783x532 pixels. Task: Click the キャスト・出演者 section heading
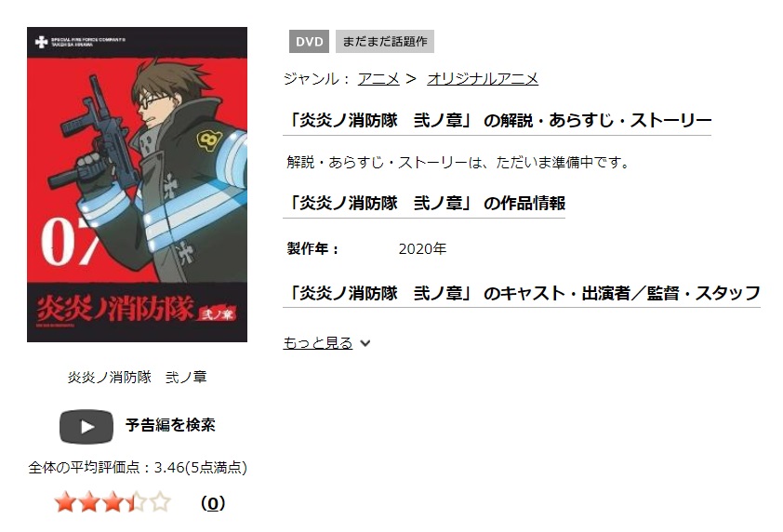[x=522, y=293]
